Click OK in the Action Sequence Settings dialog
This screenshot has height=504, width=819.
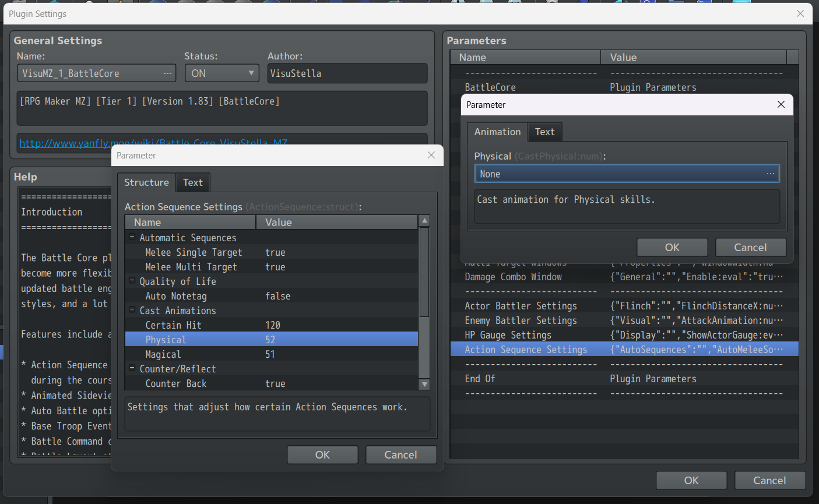322,454
